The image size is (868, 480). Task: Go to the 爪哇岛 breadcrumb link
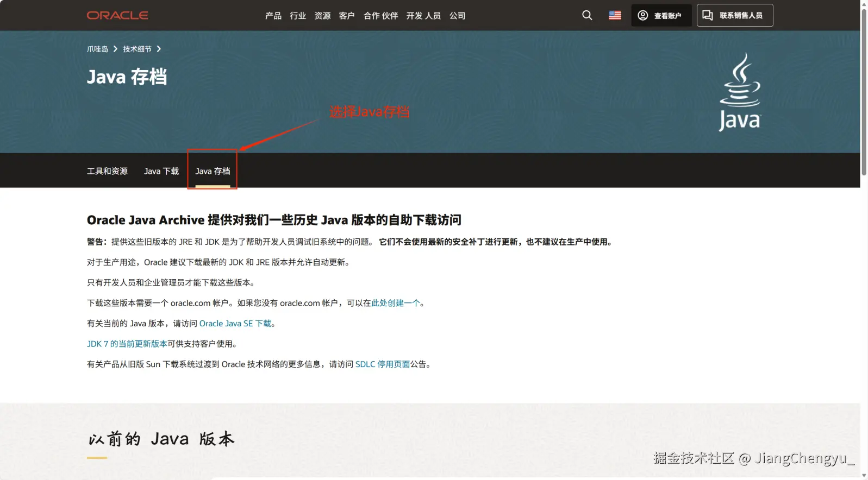pyautogui.click(x=97, y=49)
